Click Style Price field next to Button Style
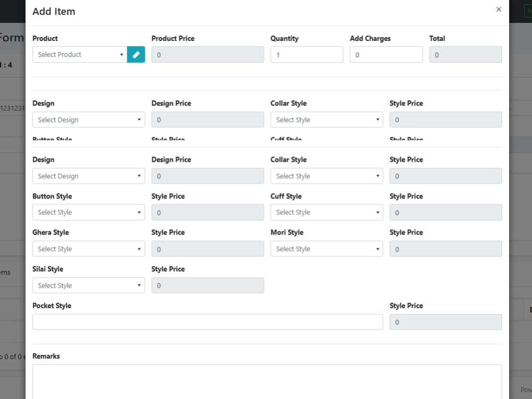This screenshot has width=532, height=399. (x=207, y=212)
